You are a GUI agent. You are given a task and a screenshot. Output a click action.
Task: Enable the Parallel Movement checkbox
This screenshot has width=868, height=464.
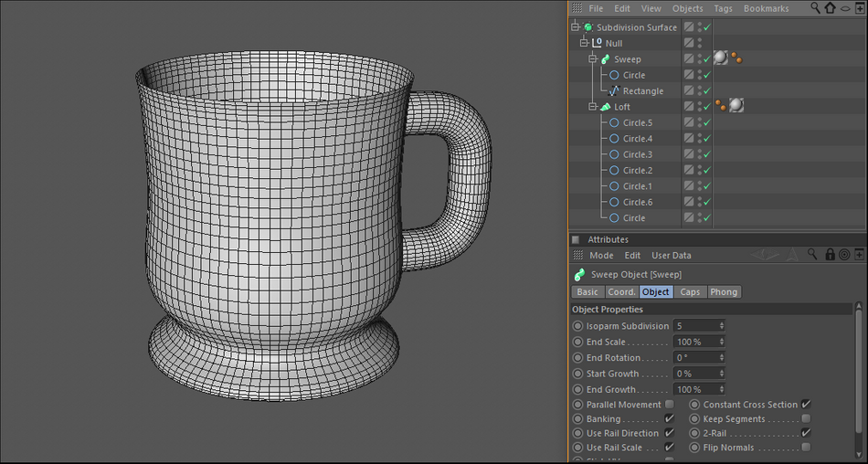tap(670, 405)
